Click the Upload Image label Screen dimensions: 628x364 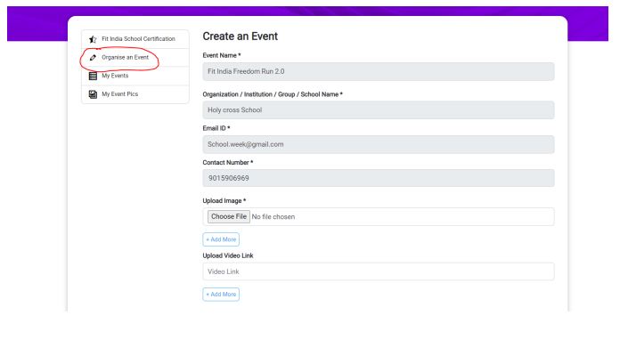(x=224, y=201)
